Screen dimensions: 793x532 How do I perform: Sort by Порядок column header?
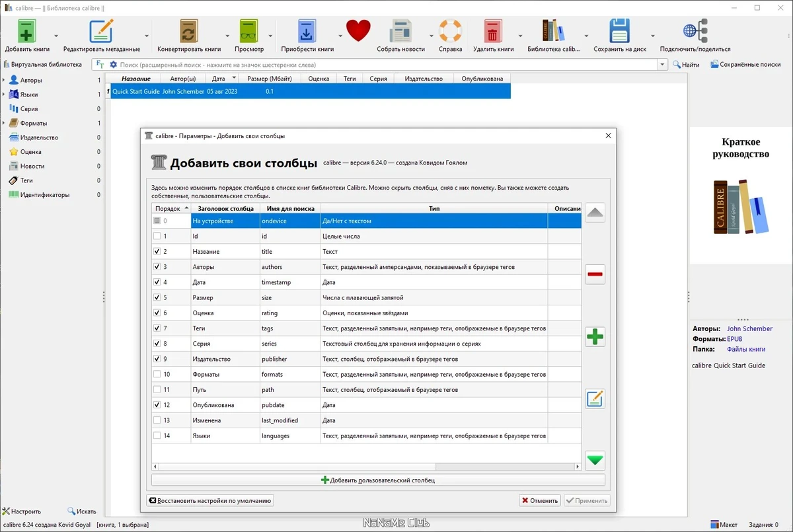pos(171,208)
